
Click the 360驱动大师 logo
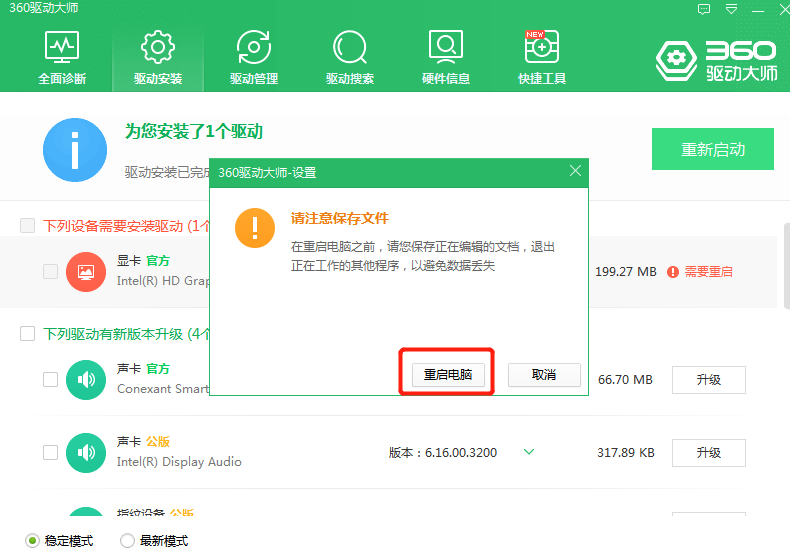tap(716, 60)
